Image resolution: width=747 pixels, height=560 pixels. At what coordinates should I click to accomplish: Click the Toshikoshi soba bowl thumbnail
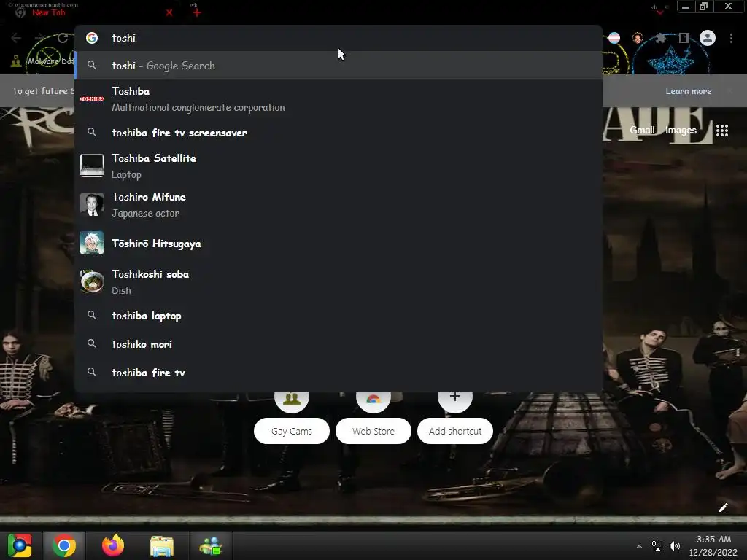[92, 281]
